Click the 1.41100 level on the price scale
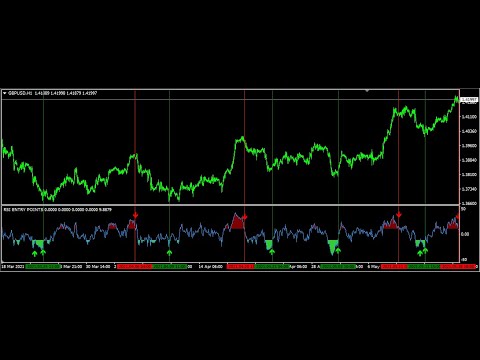 coord(468,117)
